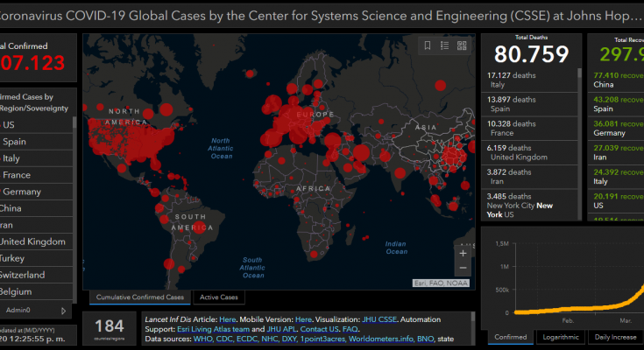Viewport: 644px width, 350px height.
Task: Select China in the country list
Action: [36, 208]
